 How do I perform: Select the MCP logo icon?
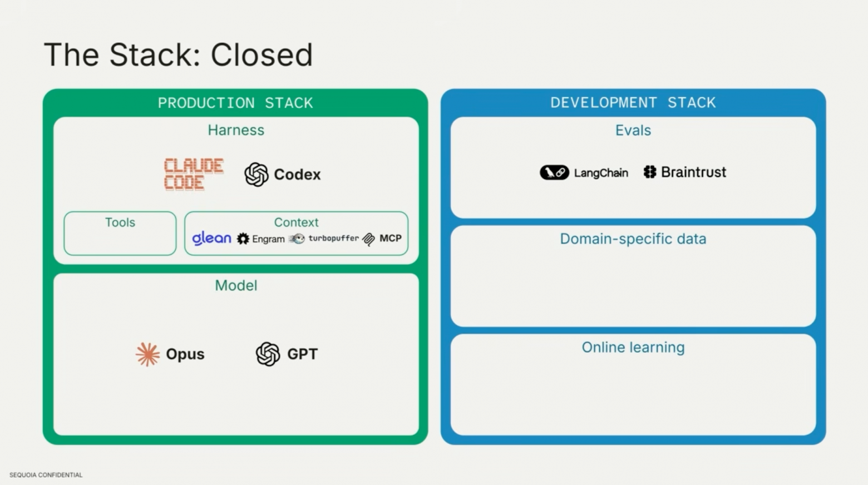(x=369, y=239)
